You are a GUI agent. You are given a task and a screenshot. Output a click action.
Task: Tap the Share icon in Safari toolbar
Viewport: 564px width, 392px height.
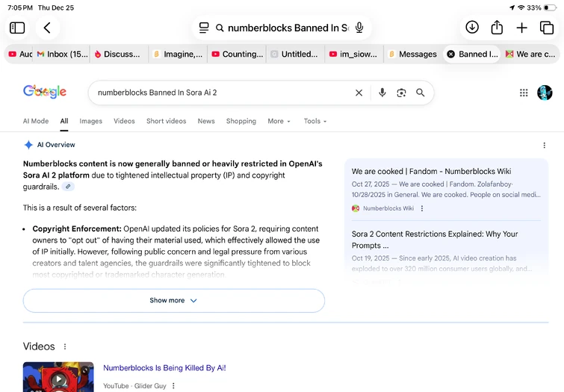497,28
